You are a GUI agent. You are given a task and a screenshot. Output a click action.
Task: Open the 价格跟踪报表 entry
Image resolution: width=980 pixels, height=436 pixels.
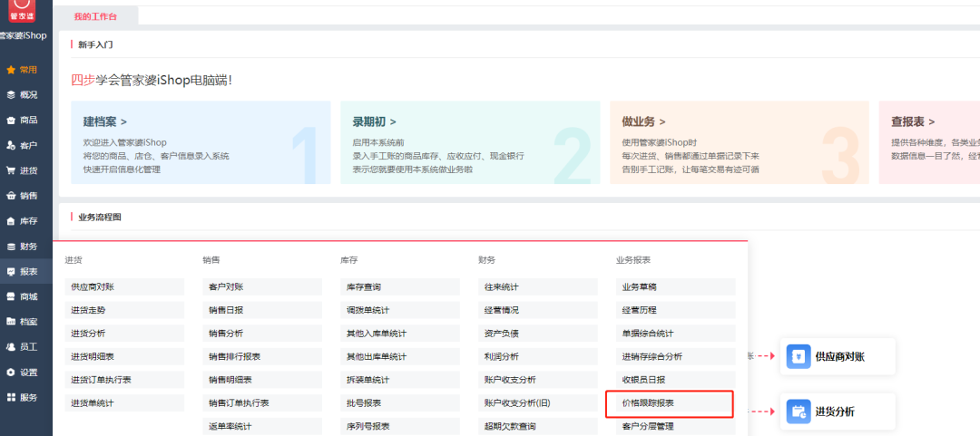[676, 402]
